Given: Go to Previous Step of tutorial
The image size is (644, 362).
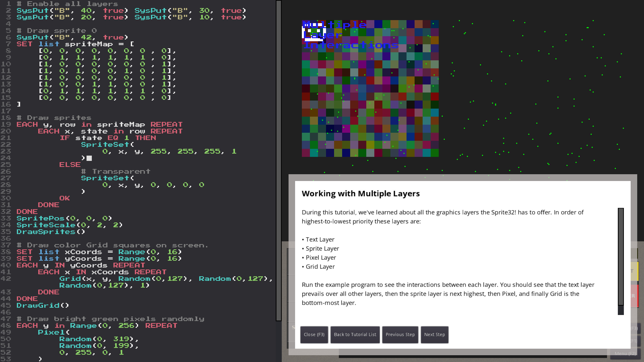Looking at the screenshot, I should coord(400,335).
